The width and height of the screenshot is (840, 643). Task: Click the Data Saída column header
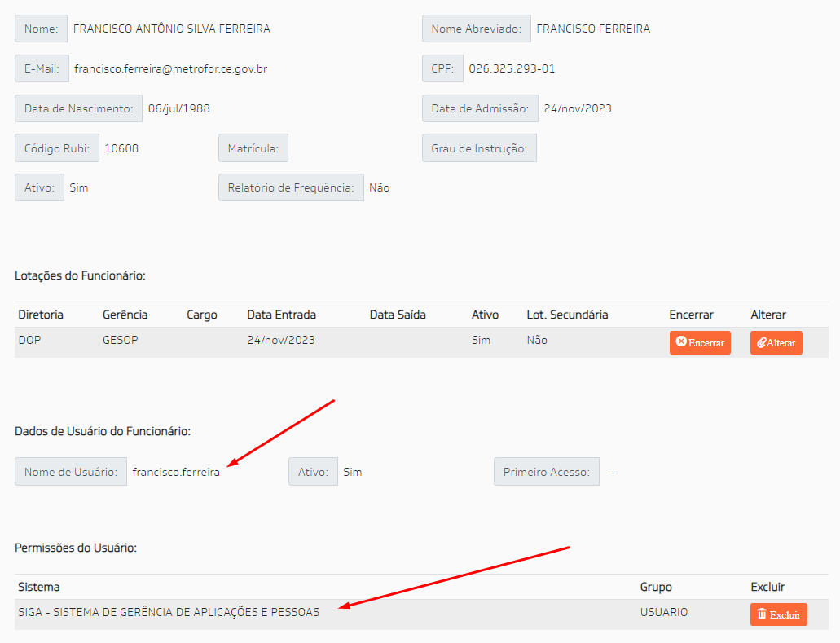click(x=398, y=315)
